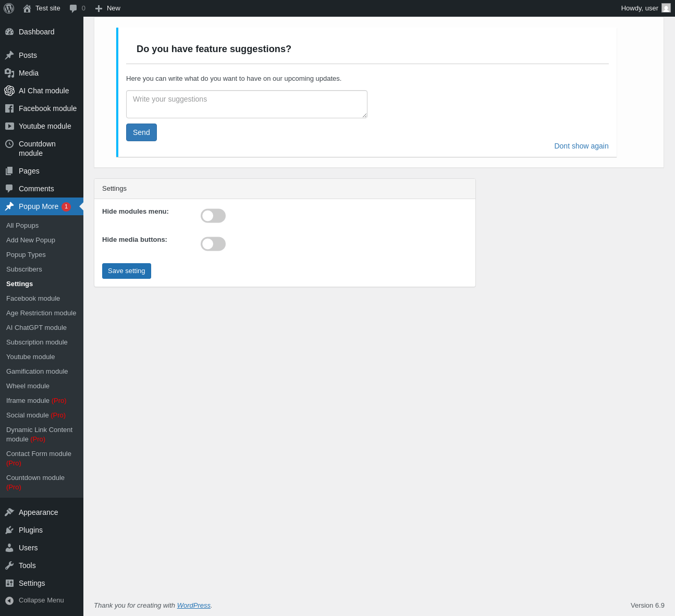Open the WordPress footer link
Viewport: 675px width, 616px height.
click(194, 606)
